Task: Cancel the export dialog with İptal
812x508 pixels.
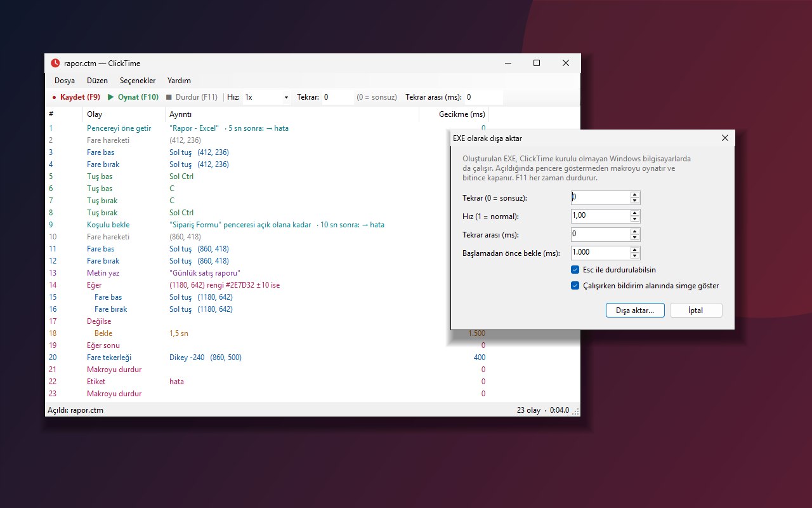Action: (x=696, y=310)
